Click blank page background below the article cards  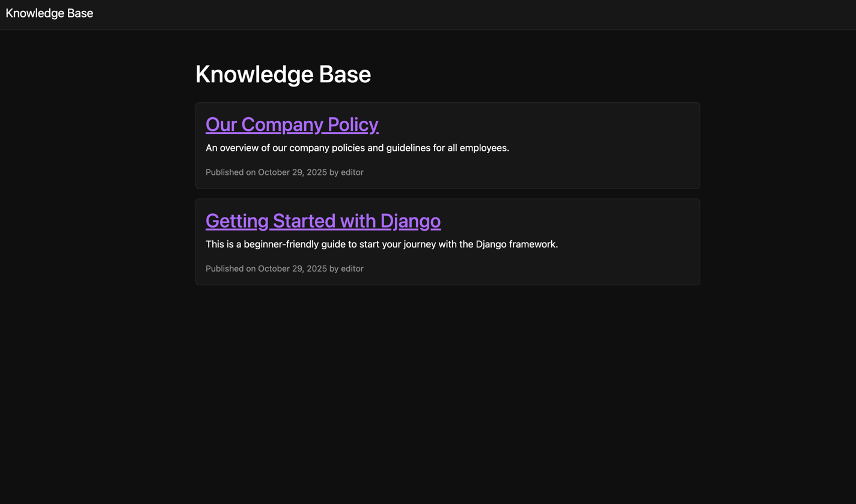pyautogui.click(x=447, y=390)
